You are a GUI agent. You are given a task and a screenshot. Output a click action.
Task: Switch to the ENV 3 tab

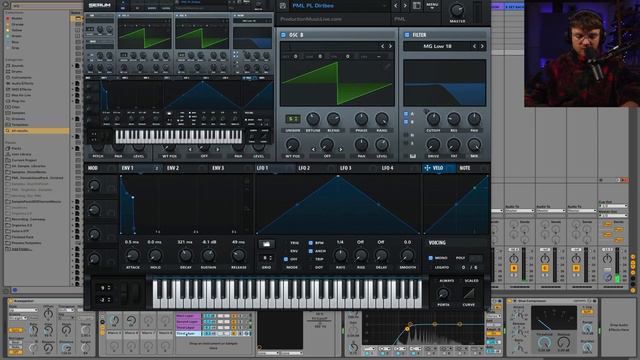coord(218,168)
